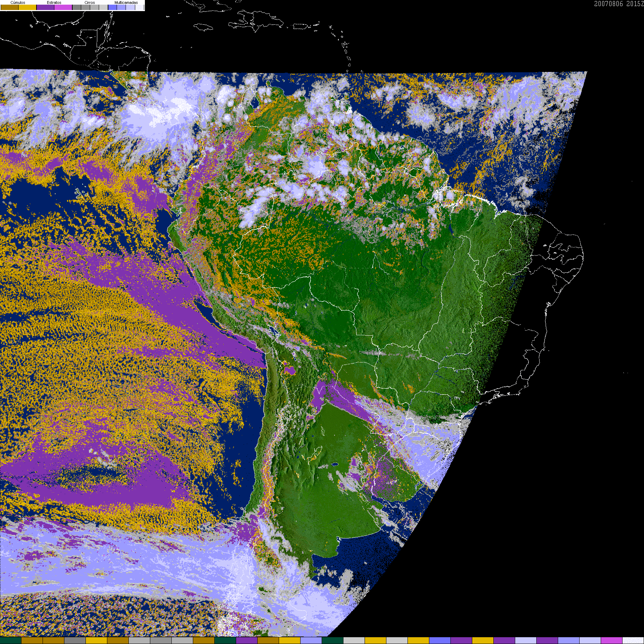Click the "Estratos" legend label
The width and height of the screenshot is (644, 644).
pyautogui.click(x=54, y=3)
